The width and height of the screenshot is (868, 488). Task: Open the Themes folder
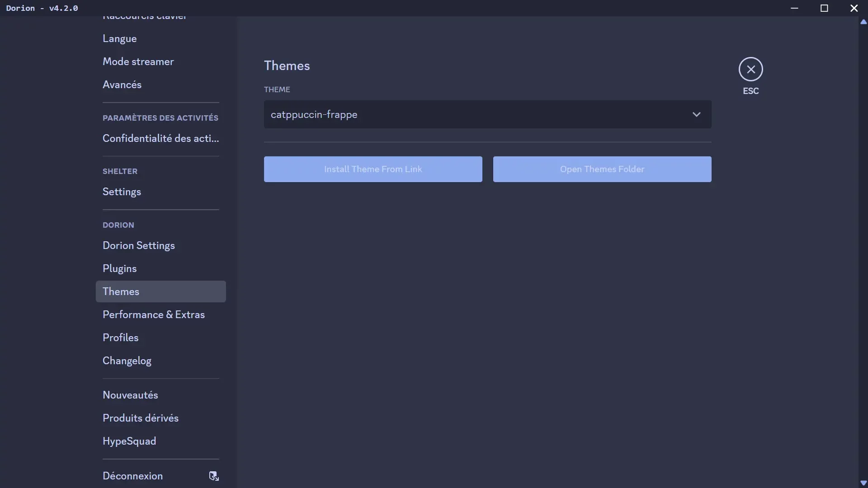pos(602,169)
